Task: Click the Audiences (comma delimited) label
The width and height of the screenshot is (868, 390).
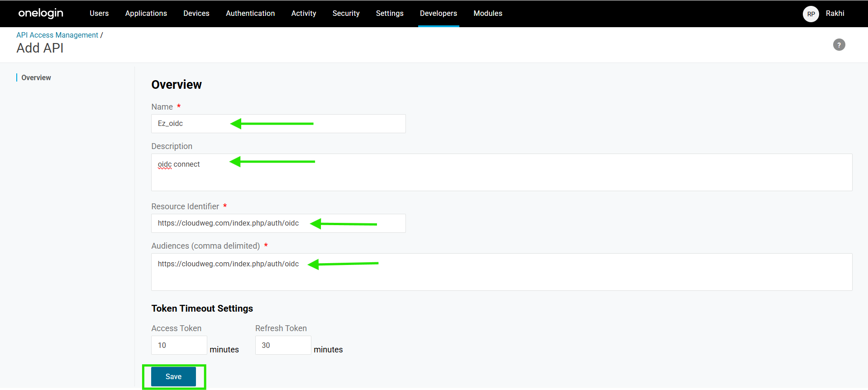Action: 205,246
